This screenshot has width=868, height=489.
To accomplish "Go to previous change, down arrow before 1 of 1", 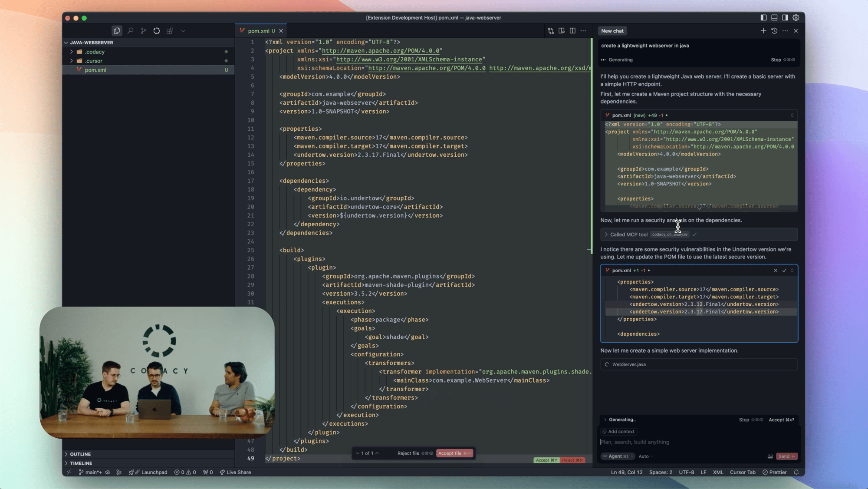I will point(358,453).
